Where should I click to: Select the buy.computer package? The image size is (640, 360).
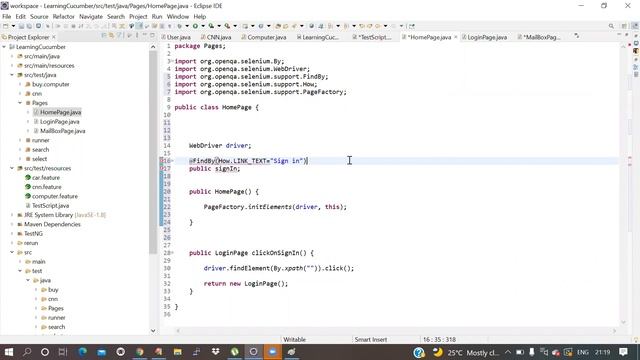[51, 84]
